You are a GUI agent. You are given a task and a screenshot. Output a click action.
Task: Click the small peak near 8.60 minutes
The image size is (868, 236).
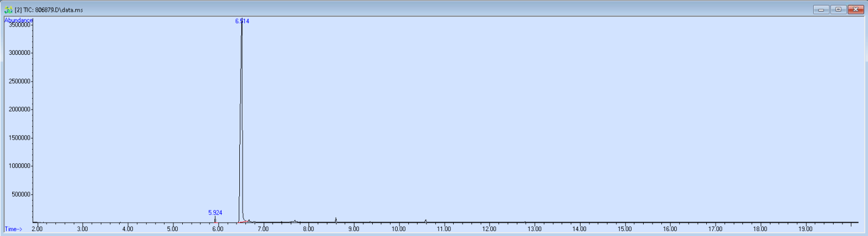pos(336,220)
